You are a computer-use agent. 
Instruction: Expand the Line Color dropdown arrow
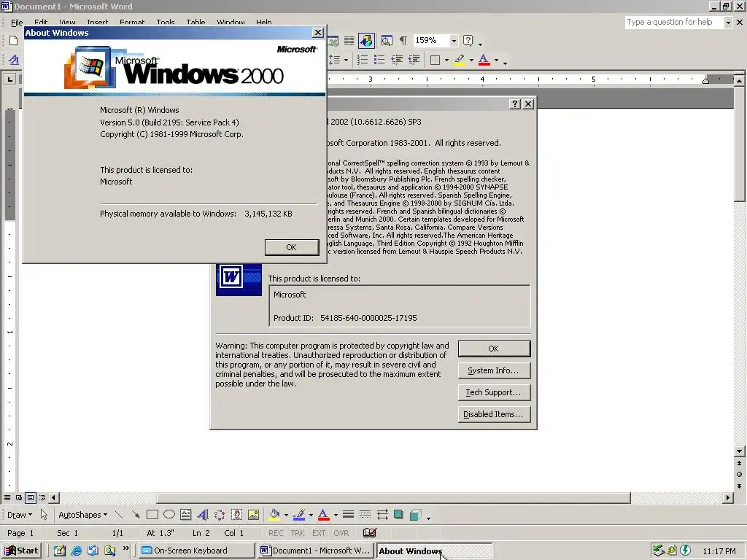[x=311, y=515]
